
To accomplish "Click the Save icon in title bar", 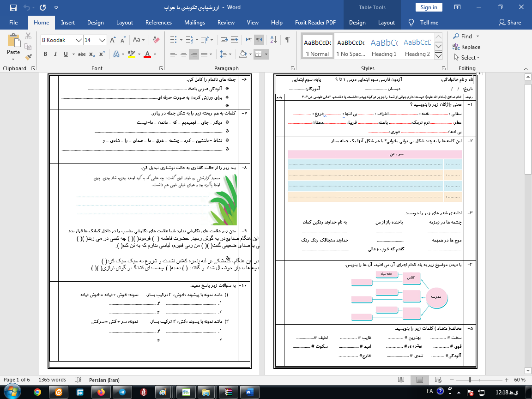I will [13, 8].
